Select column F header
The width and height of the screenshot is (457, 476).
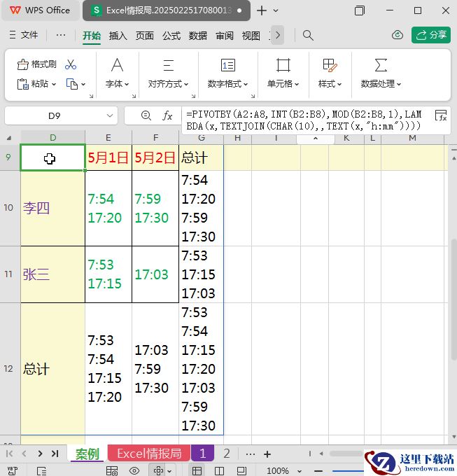(x=155, y=138)
